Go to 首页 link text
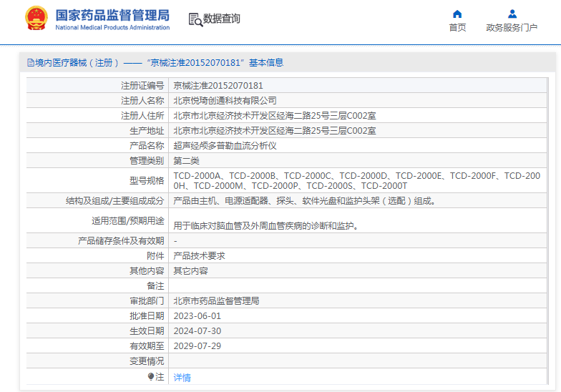Viewport: 561px width, 392px height. click(x=457, y=27)
